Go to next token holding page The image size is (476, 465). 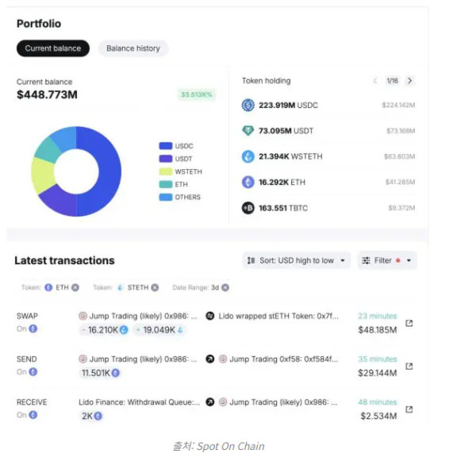[x=409, y=81]
